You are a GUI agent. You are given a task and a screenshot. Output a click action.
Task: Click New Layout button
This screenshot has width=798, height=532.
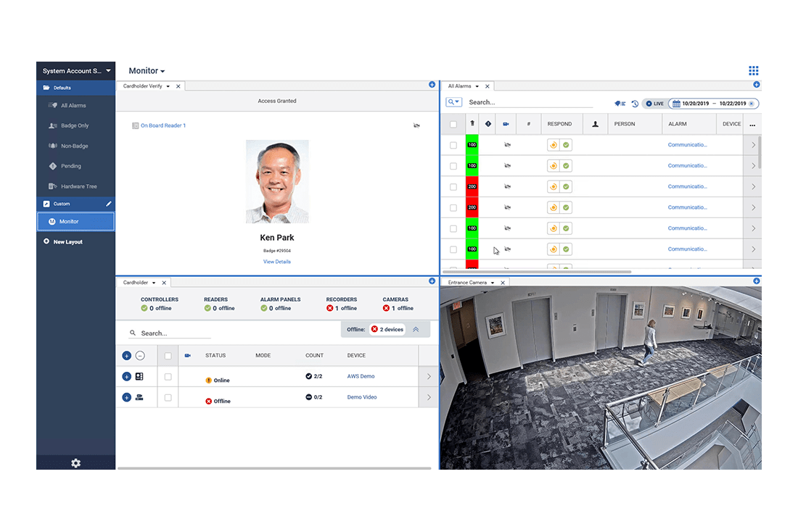pyautogui.click(x=67, y=241)
